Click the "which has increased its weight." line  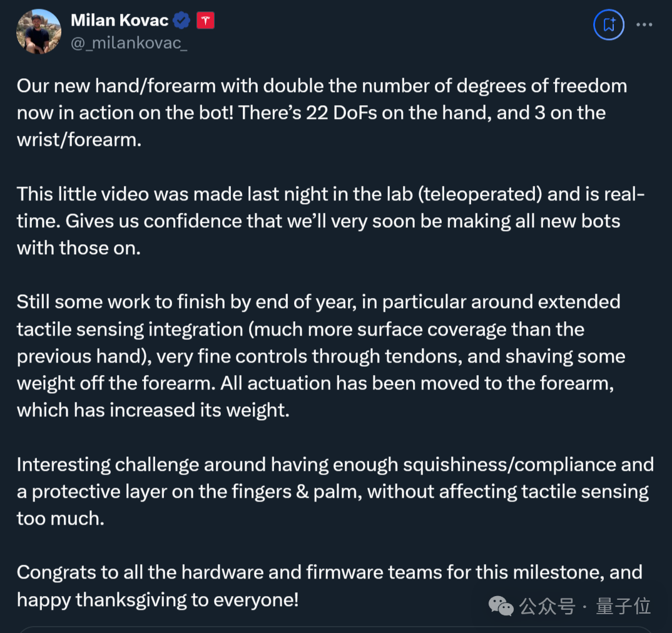click(153, 410)
